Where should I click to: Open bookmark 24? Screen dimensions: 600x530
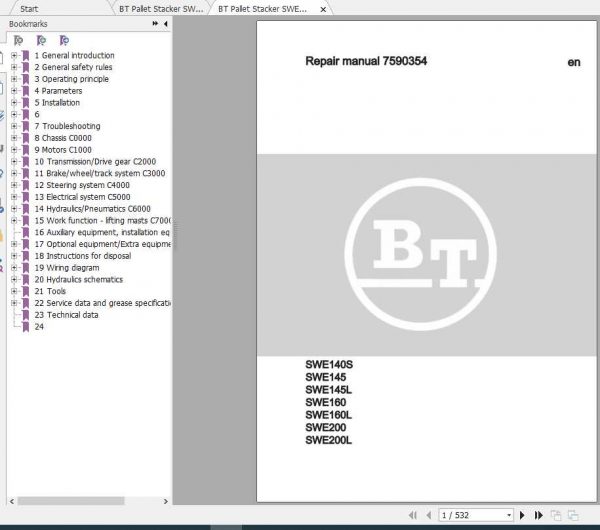pyautogui.click(x=39, y=327)
